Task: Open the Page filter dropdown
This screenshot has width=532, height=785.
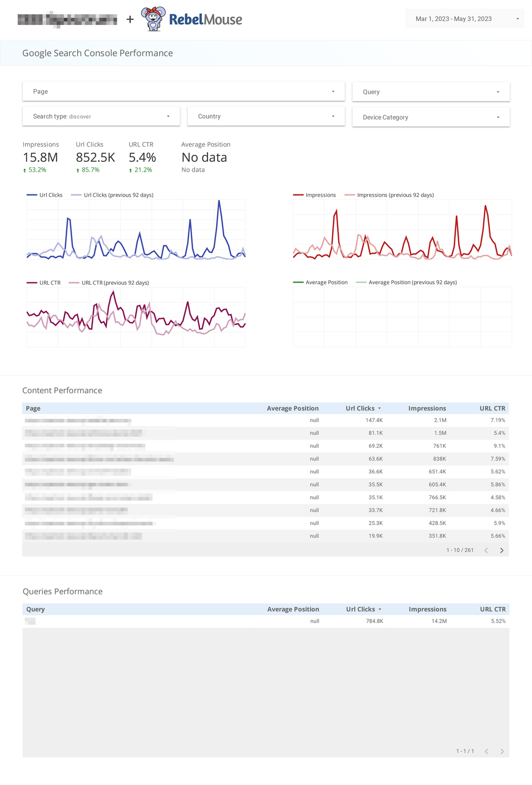Action: 183,91
